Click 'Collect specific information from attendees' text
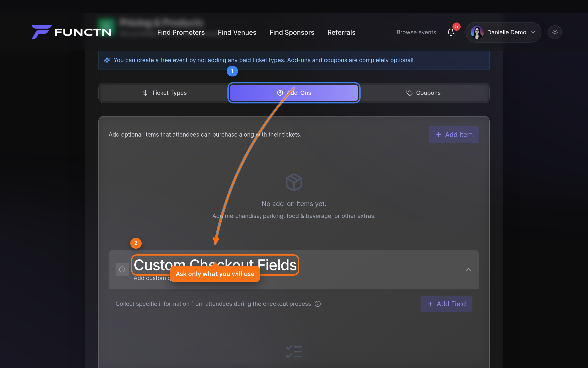Screen dimensions: 588x368 213,304
